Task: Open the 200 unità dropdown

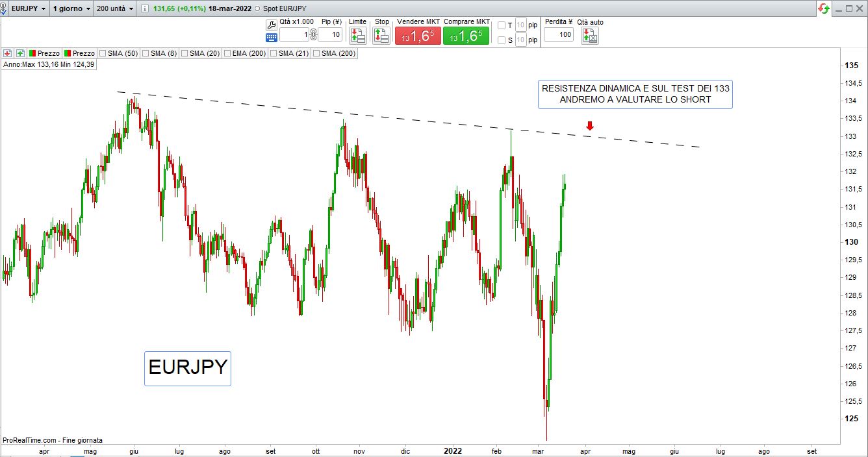Action: coord(114,9)
